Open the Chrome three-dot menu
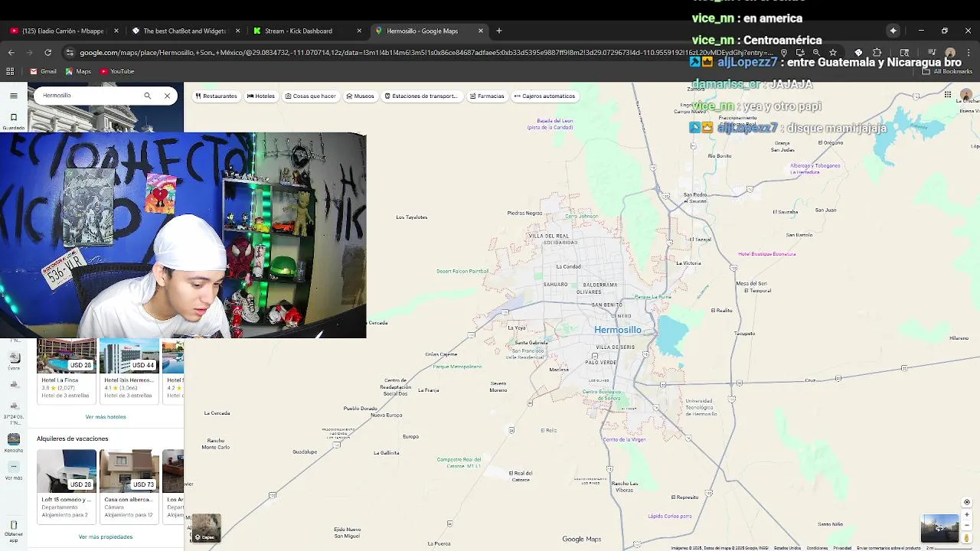Image resolution: width=980 pixels, height=551 pixels. (969, 53)
